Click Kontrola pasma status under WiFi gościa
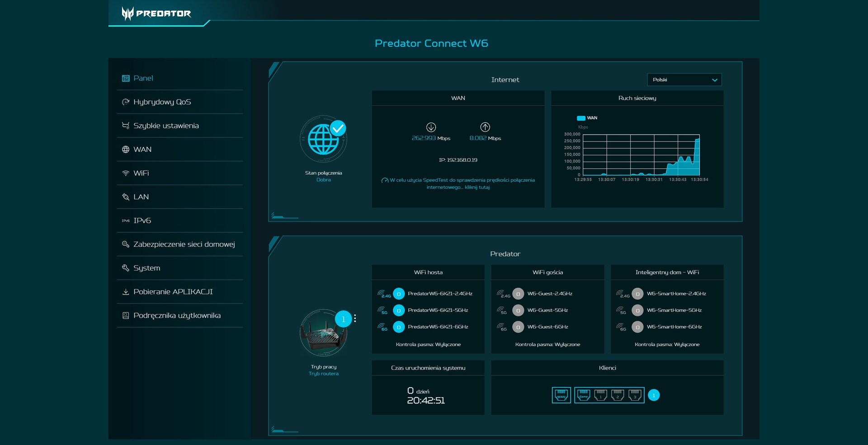Viewport: 868px width, 445px height. click(547, 344)
